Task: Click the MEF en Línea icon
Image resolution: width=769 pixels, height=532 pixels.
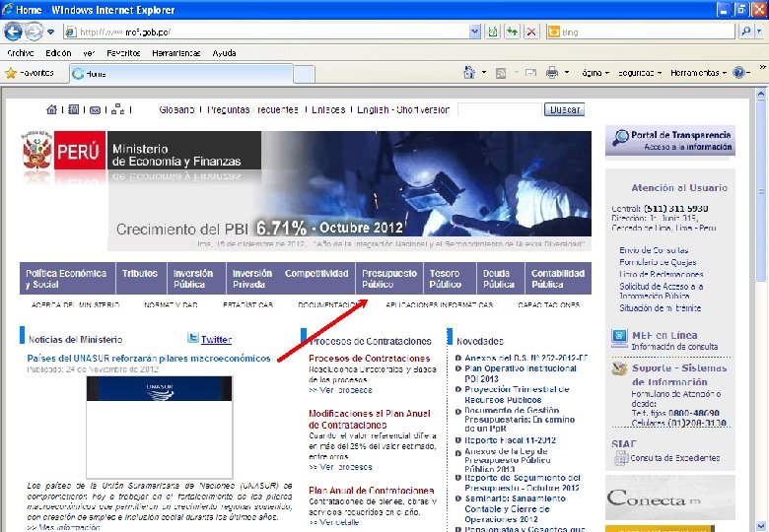Action: tap(619, 338)
